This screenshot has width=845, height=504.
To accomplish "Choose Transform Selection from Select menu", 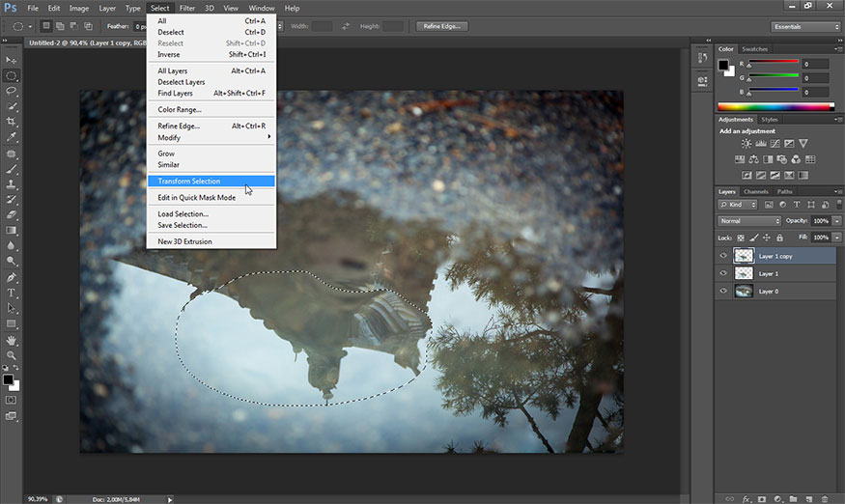I will click(189, 181).
